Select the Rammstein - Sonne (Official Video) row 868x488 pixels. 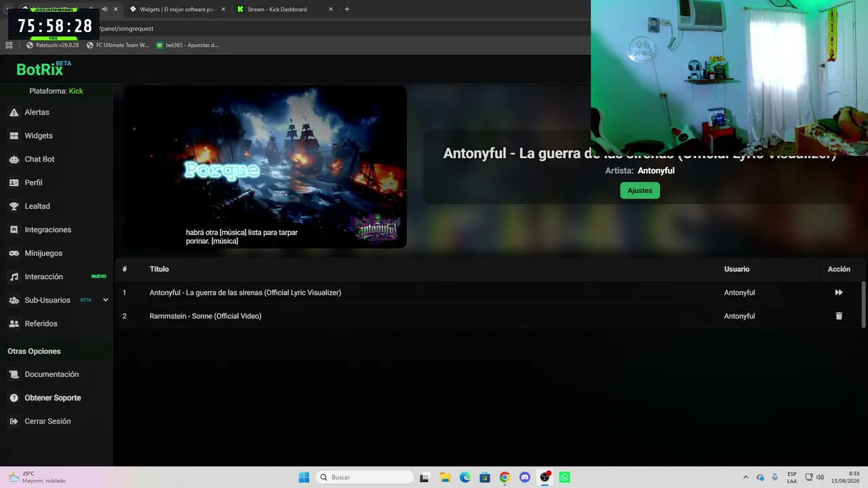click(488, 316)
